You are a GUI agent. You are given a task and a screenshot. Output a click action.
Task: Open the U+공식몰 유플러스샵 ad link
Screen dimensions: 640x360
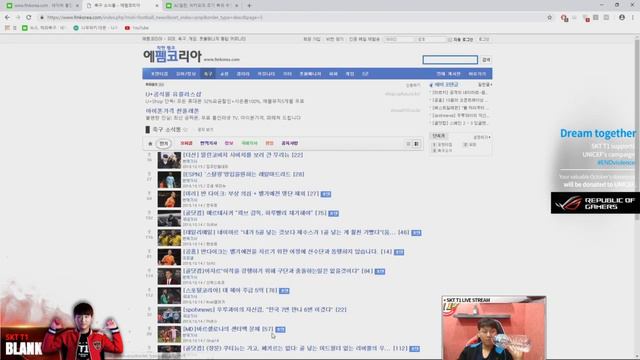pos(173,94)
